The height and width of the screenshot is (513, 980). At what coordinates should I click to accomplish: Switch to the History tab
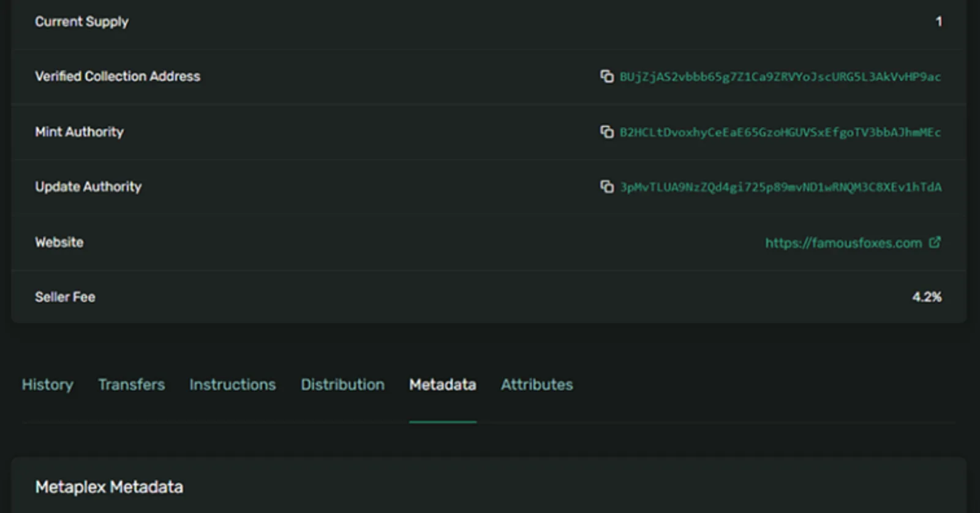[48, 384]
